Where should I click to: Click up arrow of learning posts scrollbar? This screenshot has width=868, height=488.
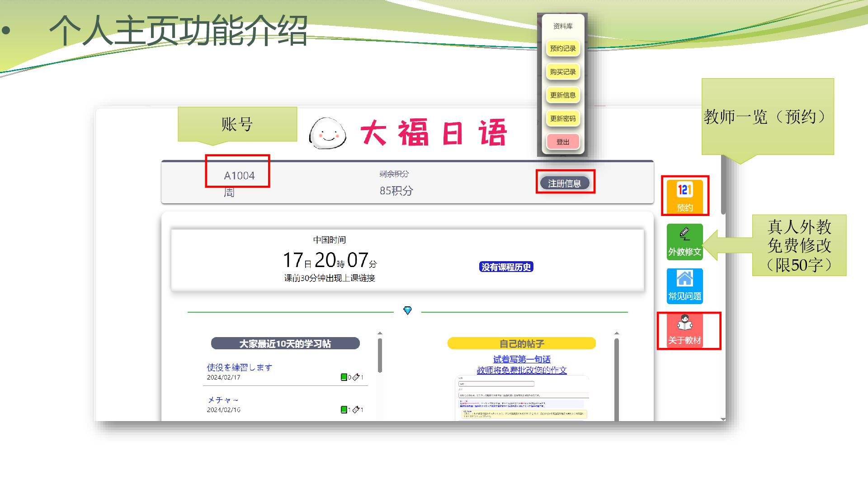[380, 333]
